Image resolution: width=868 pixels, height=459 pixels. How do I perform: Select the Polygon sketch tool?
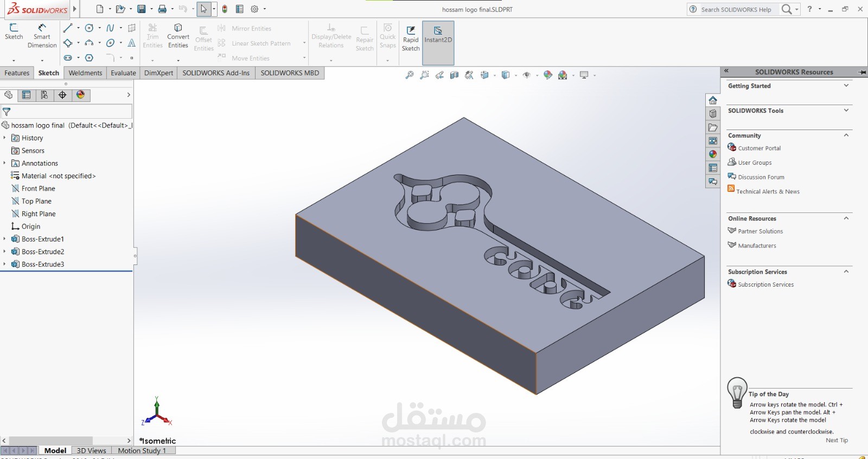(90, 57)
